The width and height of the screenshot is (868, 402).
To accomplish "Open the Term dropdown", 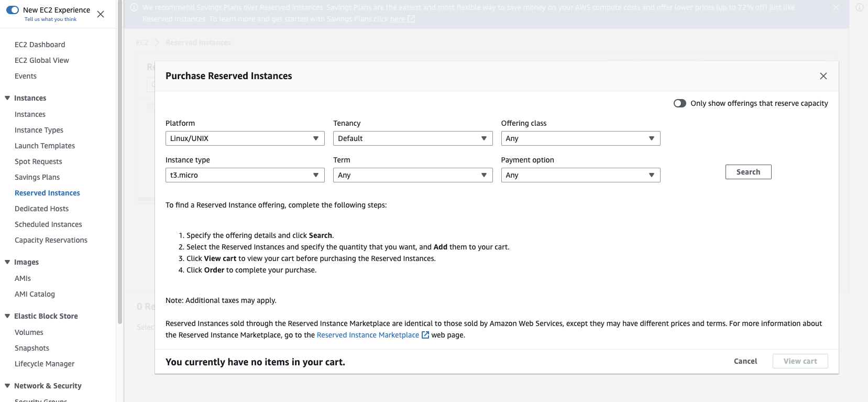I will click(x=413, y=175).
